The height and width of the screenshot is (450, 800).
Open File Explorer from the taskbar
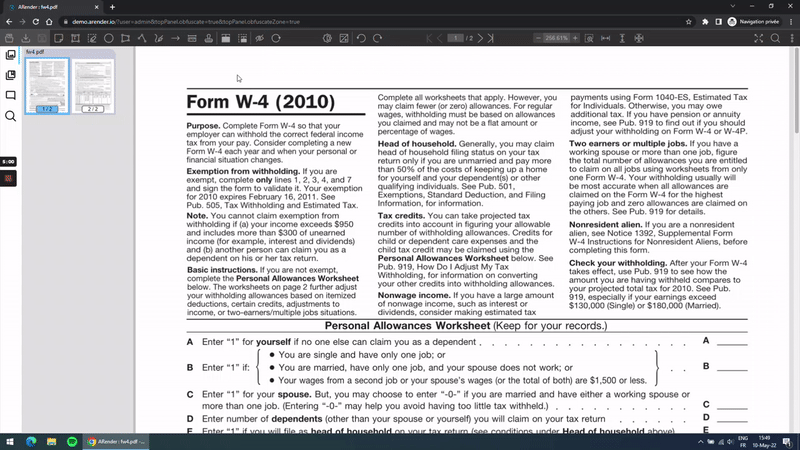(52, 442)
